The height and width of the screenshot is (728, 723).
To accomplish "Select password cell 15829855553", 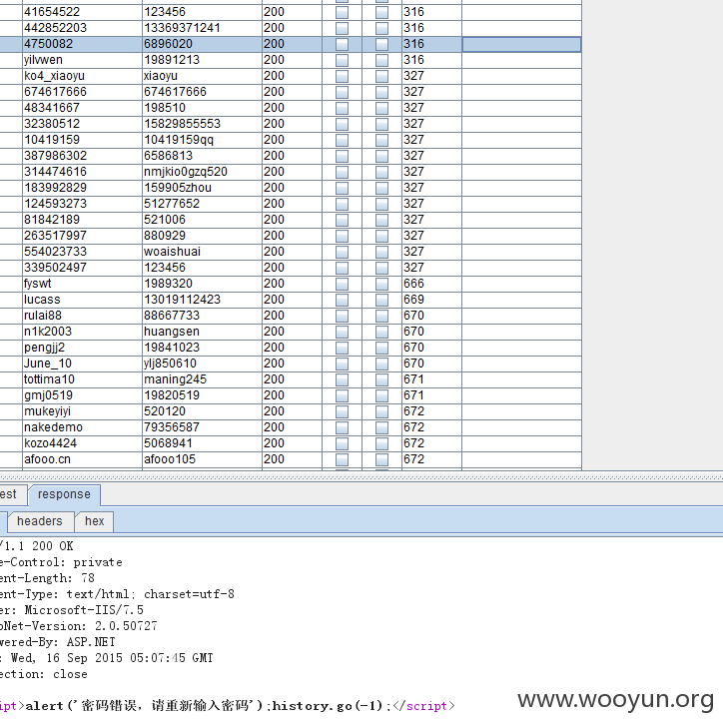I will point(202,124).
